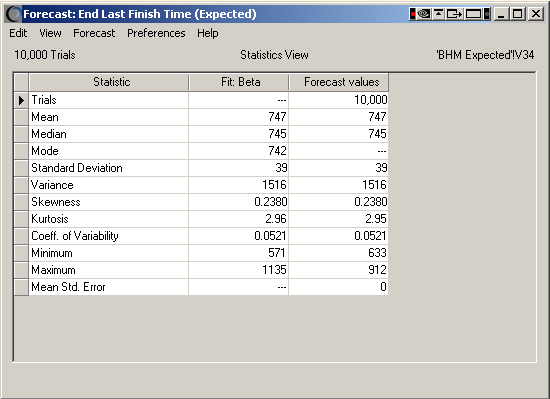550x399 pixels.
Task: Click the NVIDIA nView eye icon in title bar
Action: (424, 14)
